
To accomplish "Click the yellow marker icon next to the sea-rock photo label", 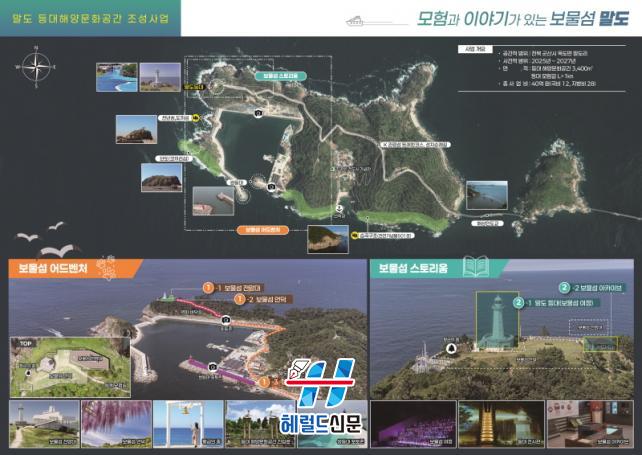I will coord(196,118).
